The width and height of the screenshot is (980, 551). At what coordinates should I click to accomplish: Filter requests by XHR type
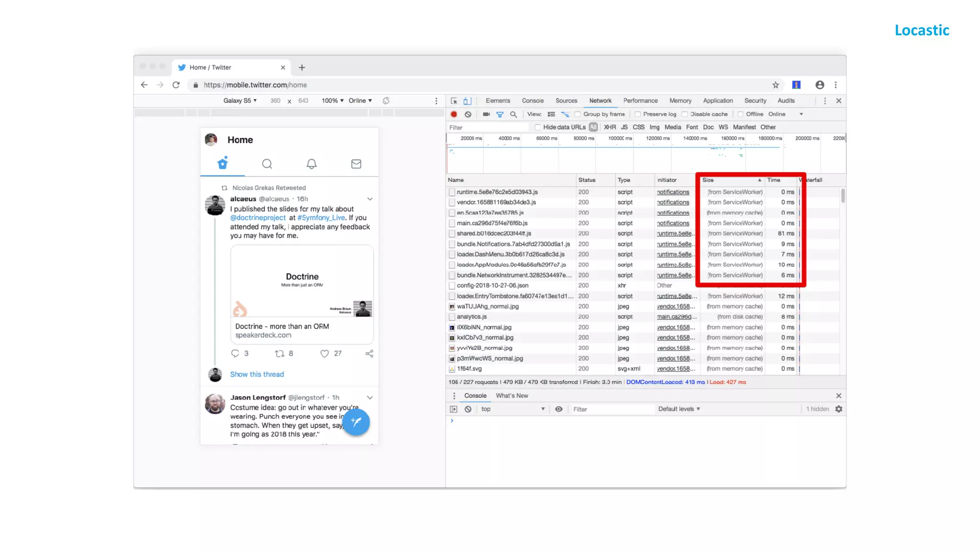[x=610, y=127]
